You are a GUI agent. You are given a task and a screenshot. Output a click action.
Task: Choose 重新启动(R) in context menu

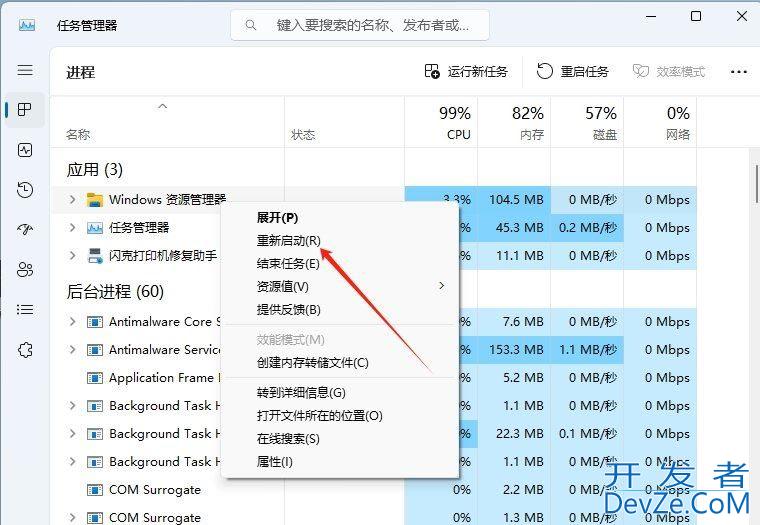coord(289,240)
